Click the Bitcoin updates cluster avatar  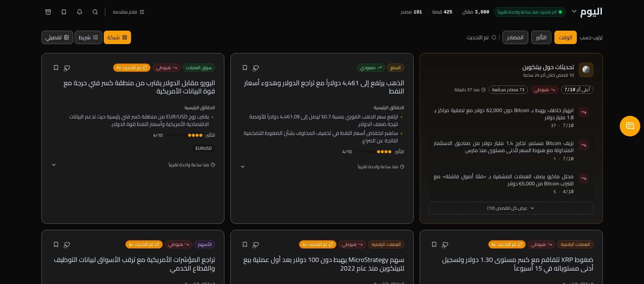coord(586,70)
